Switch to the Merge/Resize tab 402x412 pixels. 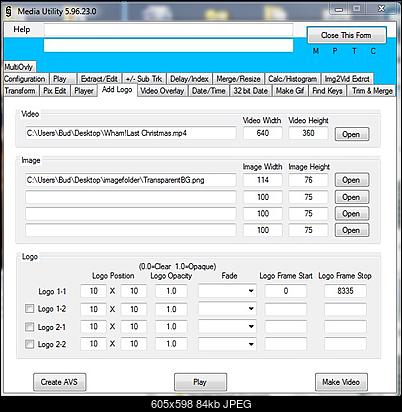point(238,79)
